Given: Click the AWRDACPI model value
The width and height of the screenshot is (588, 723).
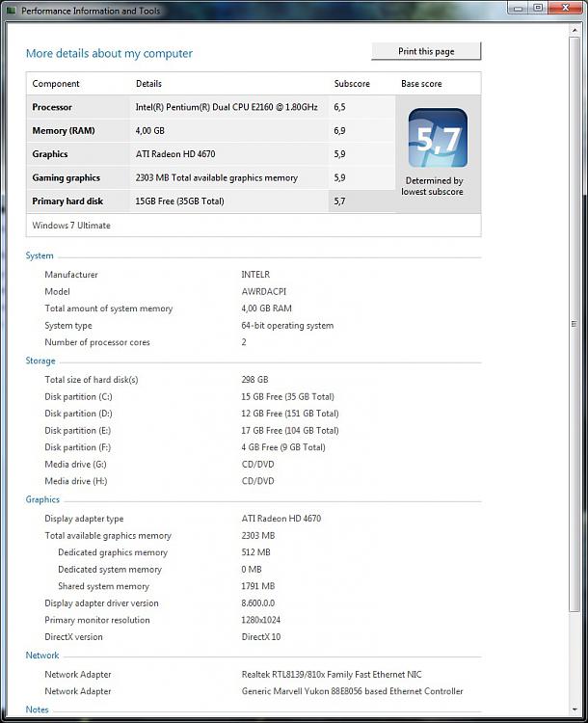Looking at the screenshot, I should coord(264,291).
